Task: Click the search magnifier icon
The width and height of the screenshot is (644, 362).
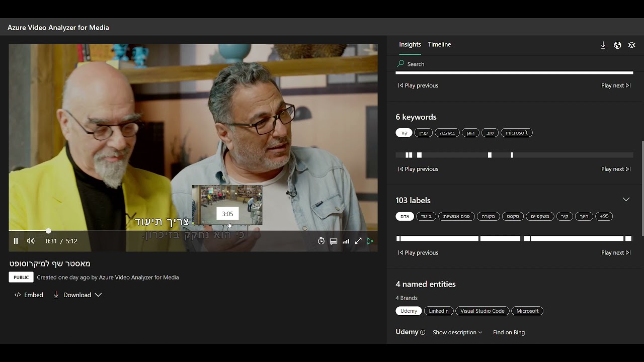Action: click(x=400, y=64)
